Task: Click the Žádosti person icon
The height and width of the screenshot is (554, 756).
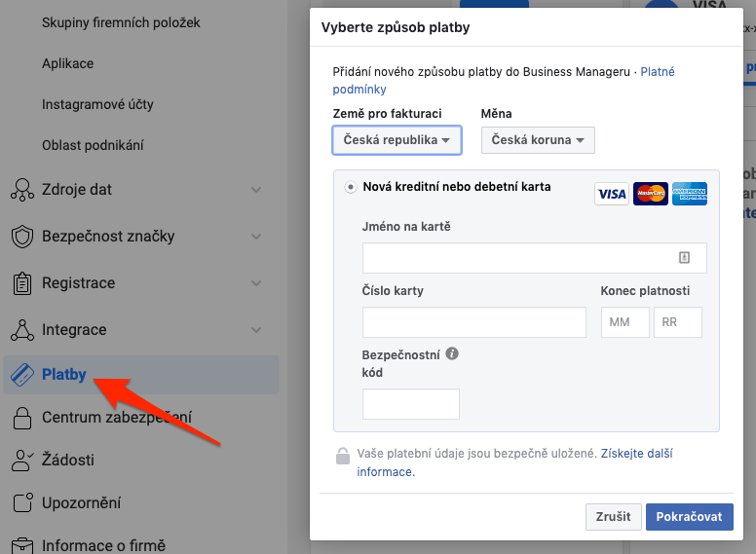Action: 21,460
